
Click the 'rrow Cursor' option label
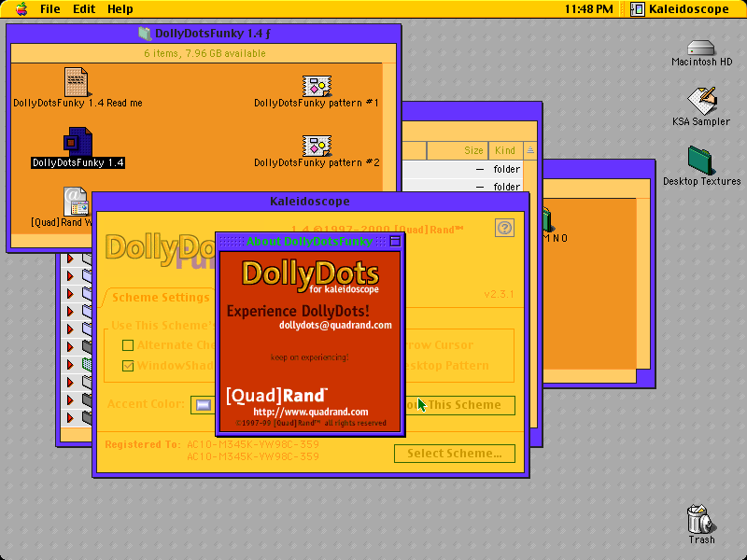click(x=439, y=345)
